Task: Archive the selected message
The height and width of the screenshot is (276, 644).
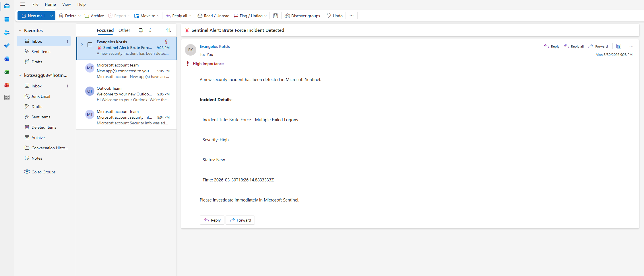Action: pos(94,16)
